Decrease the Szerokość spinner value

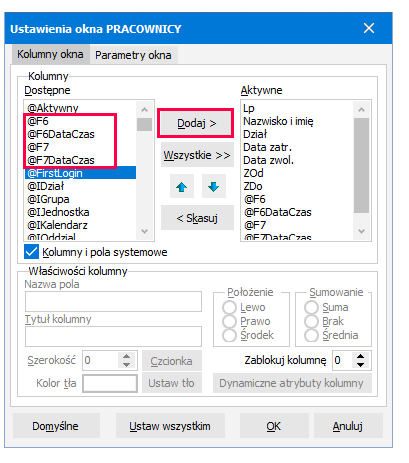pos(126,364)
